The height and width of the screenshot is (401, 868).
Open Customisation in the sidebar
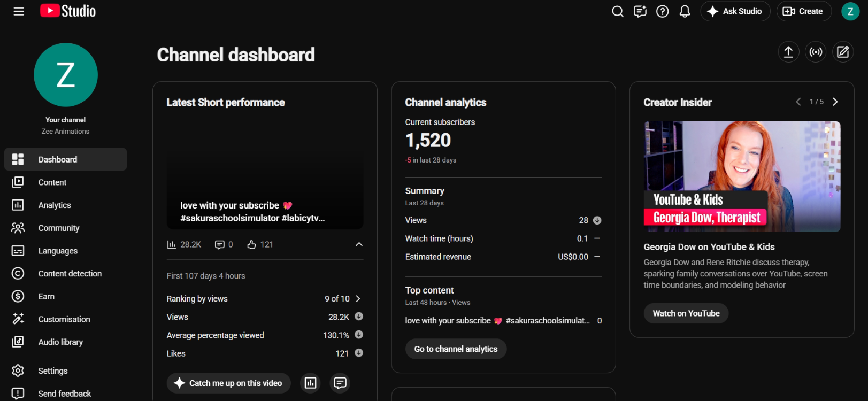tap(66, 319)
